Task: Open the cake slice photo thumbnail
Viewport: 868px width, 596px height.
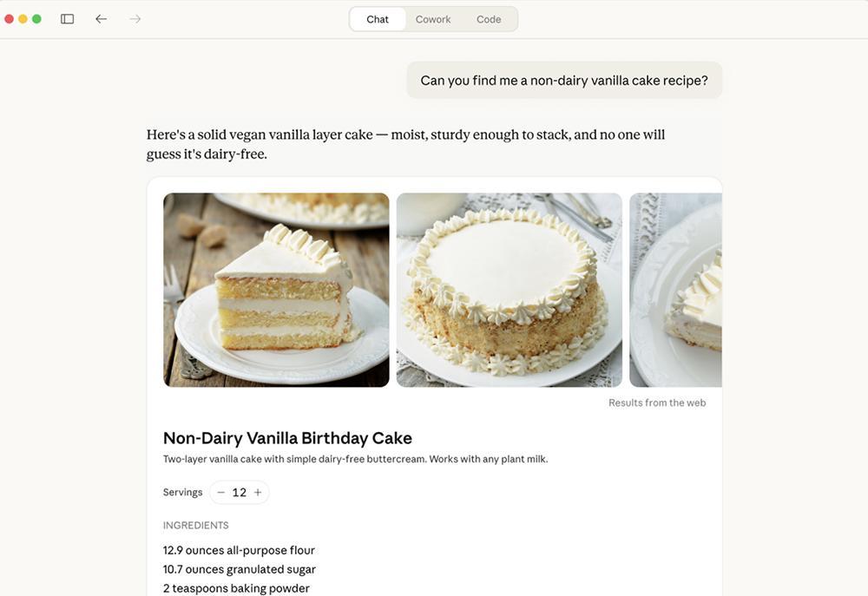Action: click(276, 290)
